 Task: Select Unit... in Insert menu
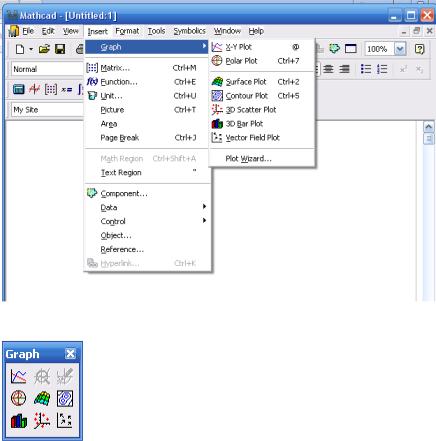148,96
